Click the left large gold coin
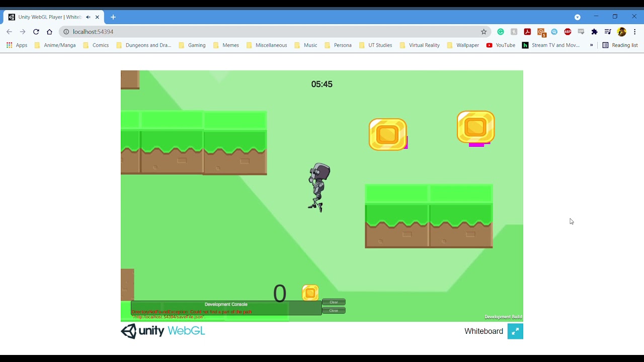The height and width of the screenshot is (362, 644). (x=387, y=134)
